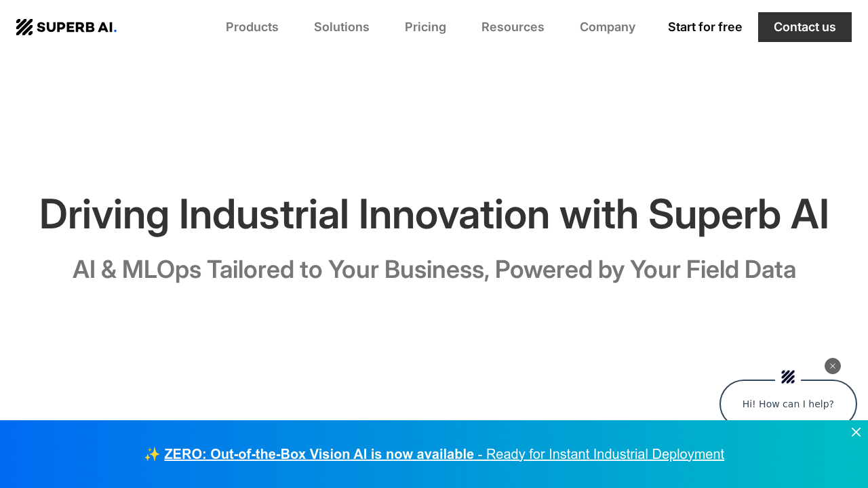Screen dimensions: 868x488
Task: Click the SUPERB AI wordmark text
Action: tap(75, 27)
